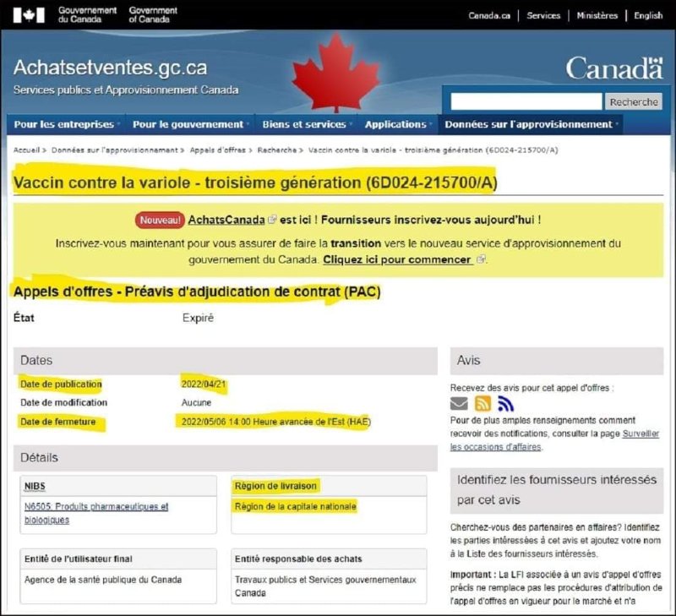Screen dimensions: 676x616
Task: Open the Ministères top link
Action: (x=597, y=15)
